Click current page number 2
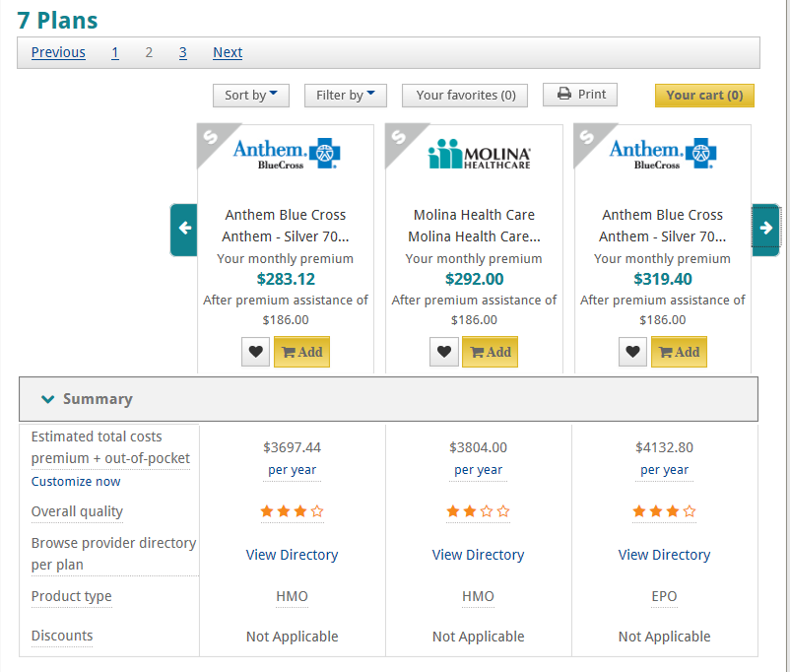 149,52
